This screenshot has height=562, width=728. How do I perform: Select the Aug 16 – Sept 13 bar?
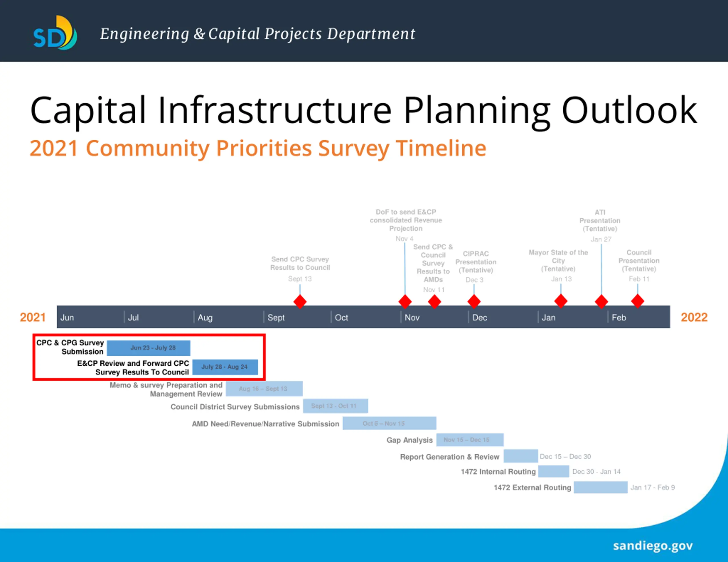[x=264, y=389]
